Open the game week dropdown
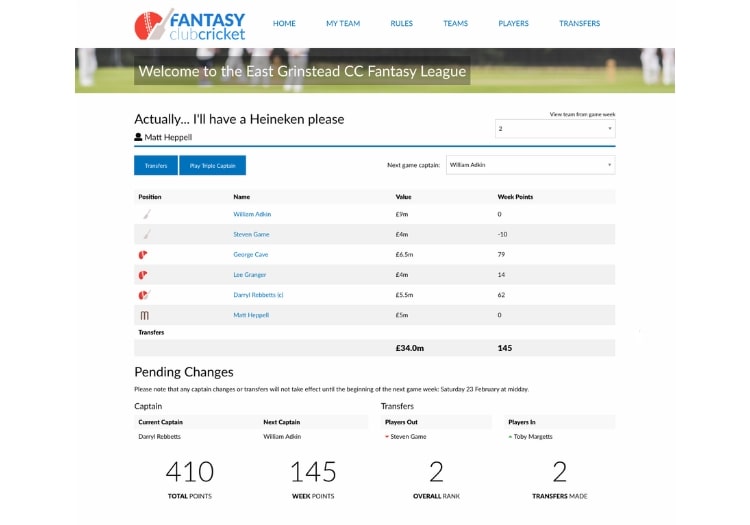This screenshot has width=750, height=525. (x=555, y=129)
